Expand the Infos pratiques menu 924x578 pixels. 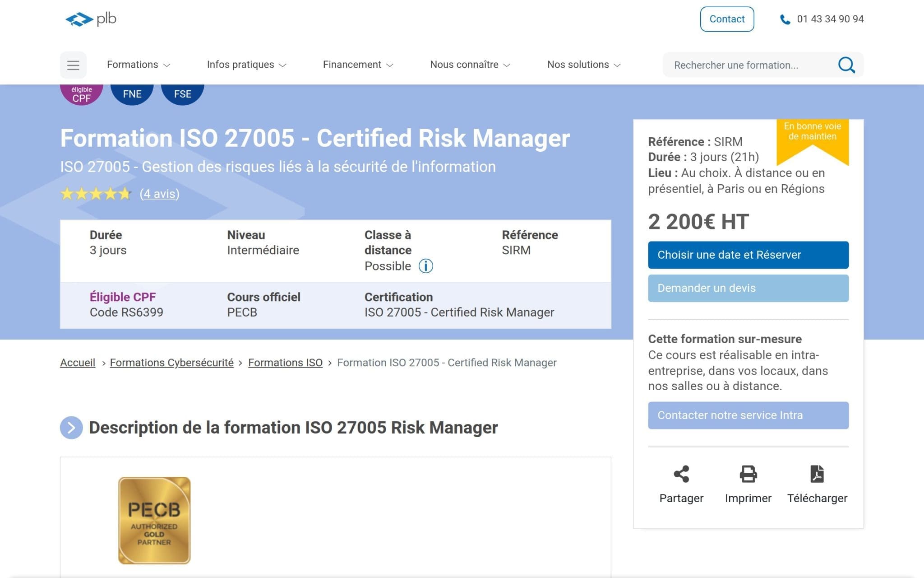point(247,65)
